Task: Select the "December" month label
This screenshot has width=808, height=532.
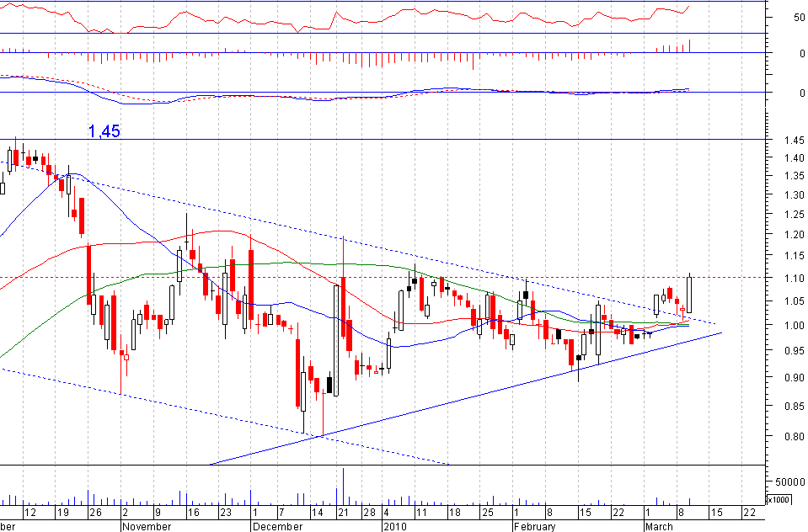Action: tap(278, 526)
